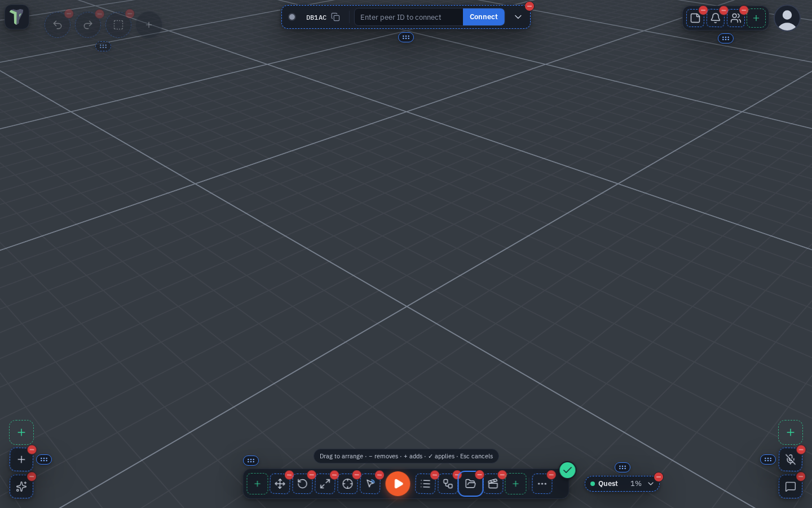812x508 pixels.
Task: Expand the Quest dropdown chevron
Action: pos(651,484)
